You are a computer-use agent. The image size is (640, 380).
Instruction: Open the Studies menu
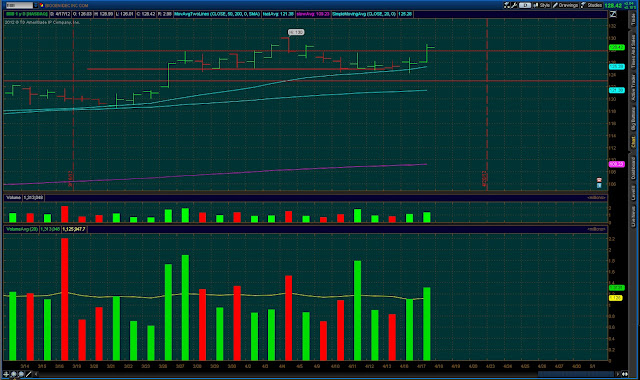pyautogui.click(x=591, y=5)
